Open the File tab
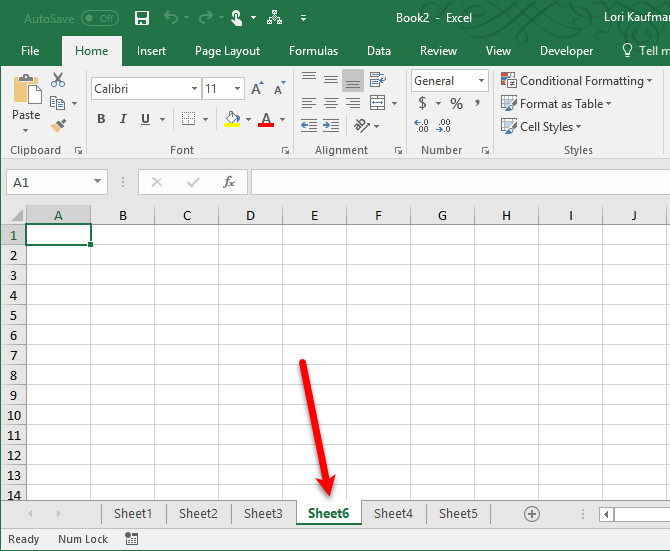This screenshot has height=551, width=670. (x=30, y=51)
